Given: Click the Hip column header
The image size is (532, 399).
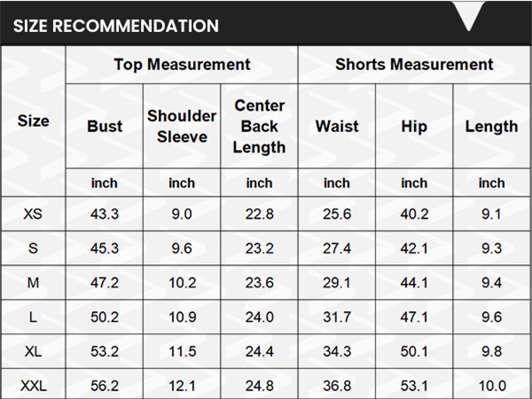Looking at the screenshot, I should pos(414,127).
